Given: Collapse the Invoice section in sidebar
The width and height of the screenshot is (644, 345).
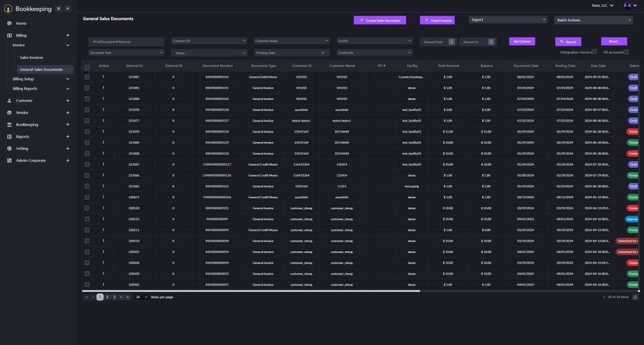Looking at the screenshot, I should click(x=67, y=45).
